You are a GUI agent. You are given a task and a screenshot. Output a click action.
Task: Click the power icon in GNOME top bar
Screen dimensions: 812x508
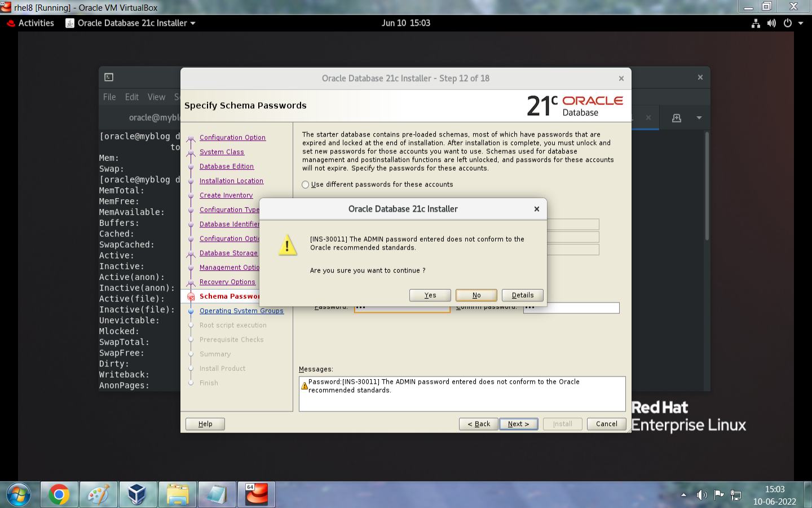pyautogui.click(x=788, y=23)
